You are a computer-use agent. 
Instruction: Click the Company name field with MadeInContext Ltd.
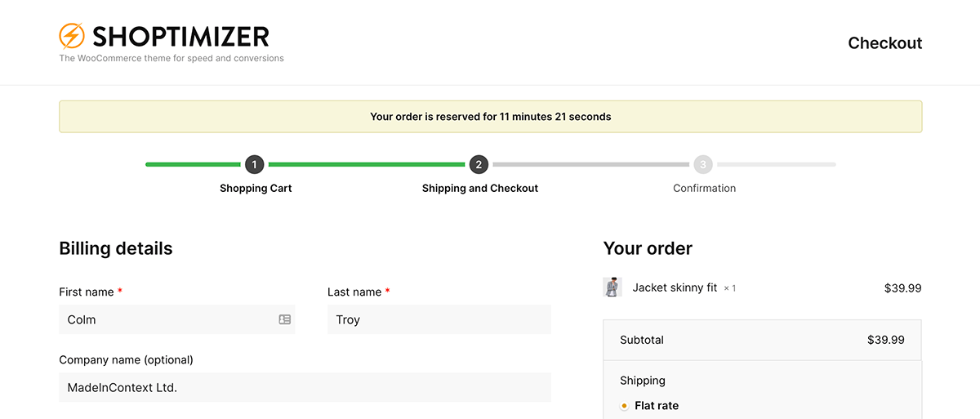[305, 387]
